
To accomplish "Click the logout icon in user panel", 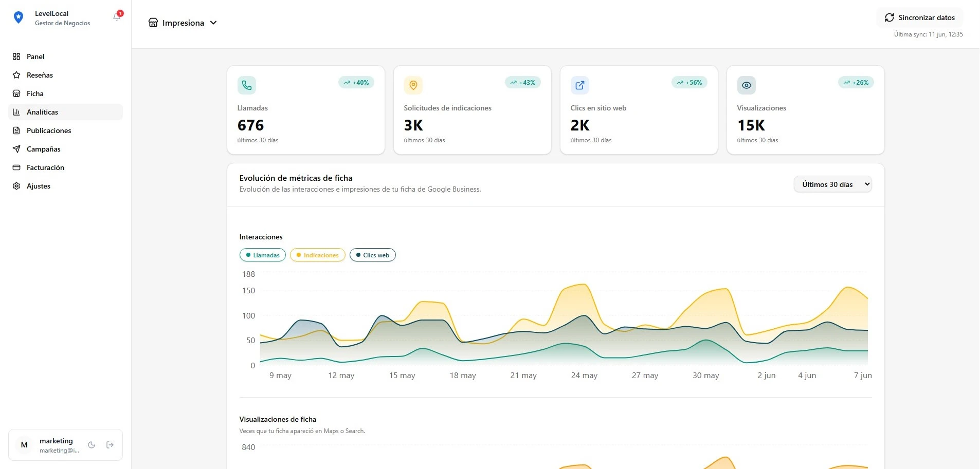I will tap(110, 445).
